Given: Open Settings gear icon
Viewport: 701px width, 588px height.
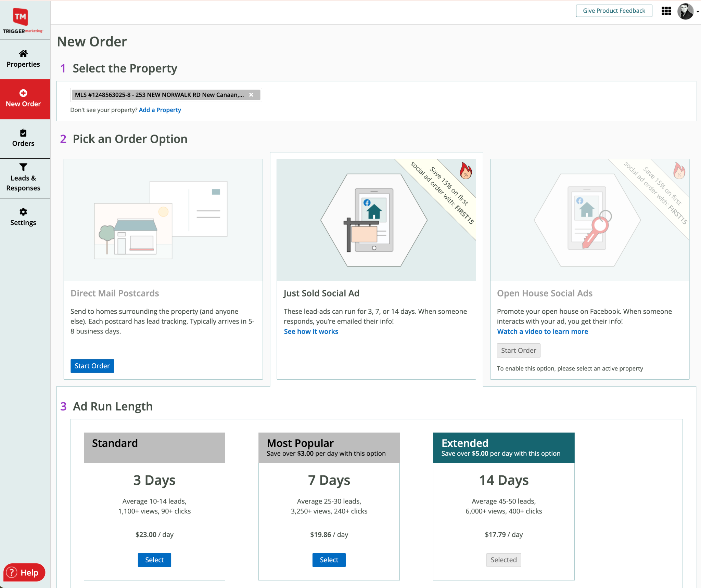Looking at the screenshot, I should 23,212.
